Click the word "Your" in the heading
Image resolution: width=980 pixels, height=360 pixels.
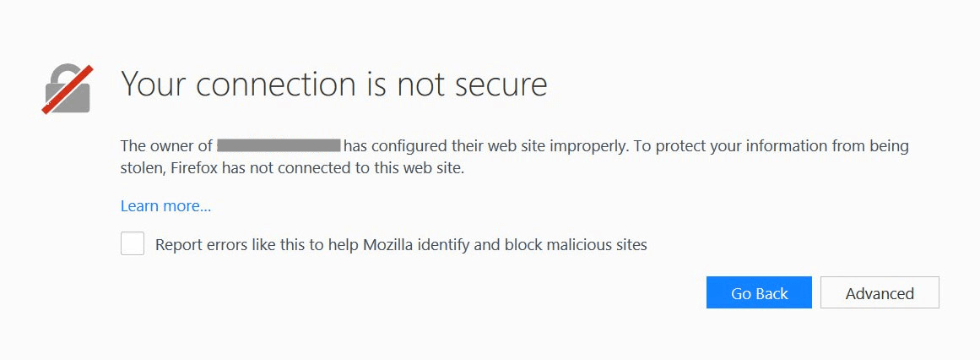click(153, 85)
